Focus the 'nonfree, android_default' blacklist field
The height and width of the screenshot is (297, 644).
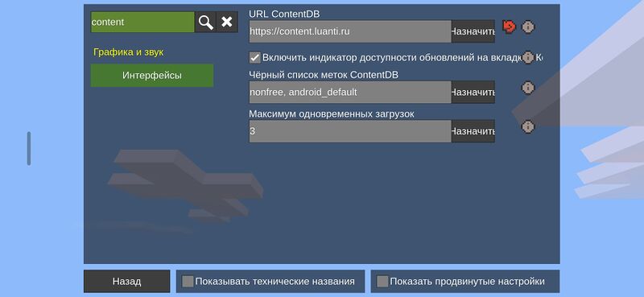pyautogui.click(x=350, y=92)
